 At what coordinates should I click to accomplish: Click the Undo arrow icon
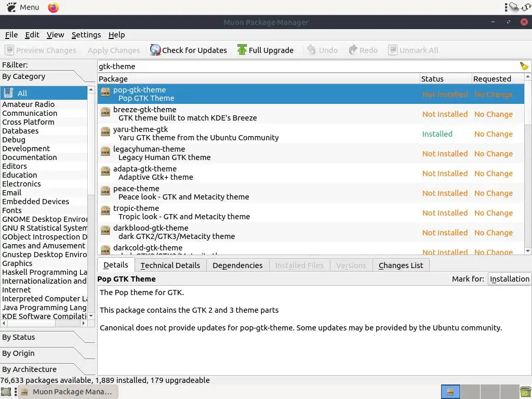click(x=312, y=50)
